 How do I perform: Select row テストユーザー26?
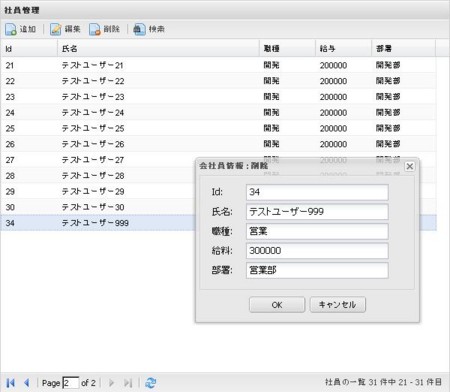coord(218,144)
